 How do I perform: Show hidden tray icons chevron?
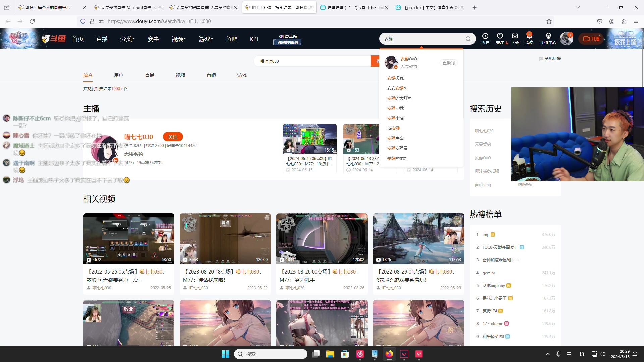click(x=548, y=354)
